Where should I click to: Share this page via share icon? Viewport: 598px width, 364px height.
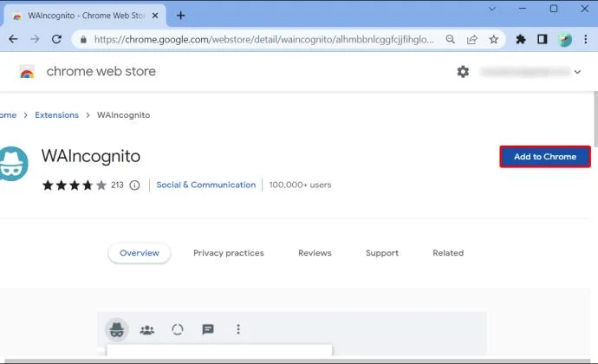[472, 39]
